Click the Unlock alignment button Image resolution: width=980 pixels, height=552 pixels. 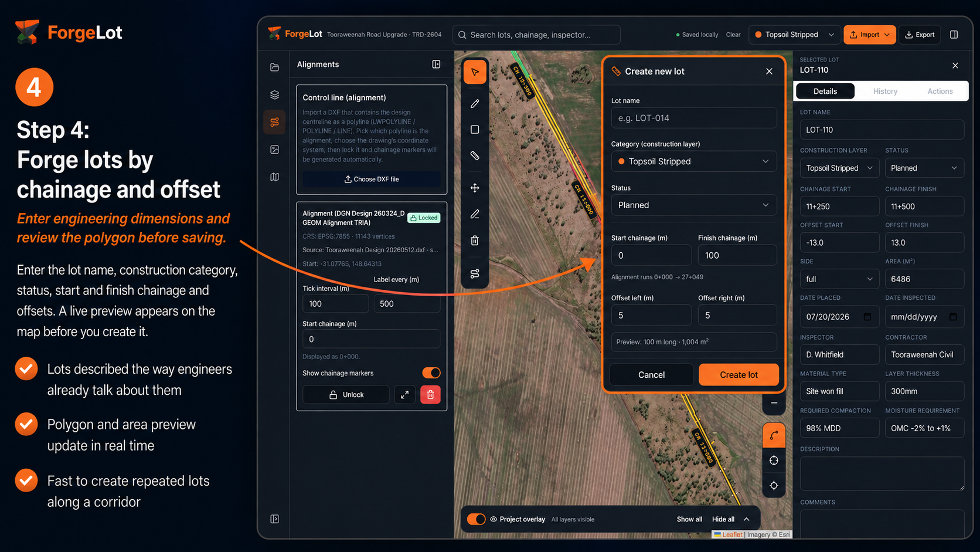(346, 395)
